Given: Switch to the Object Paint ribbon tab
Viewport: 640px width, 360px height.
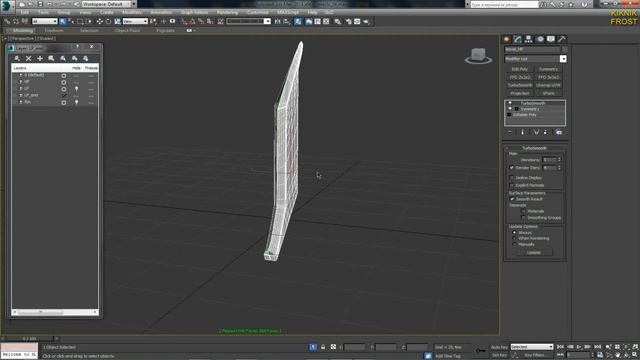Looking at the screenshot, I should coord(127,31).
